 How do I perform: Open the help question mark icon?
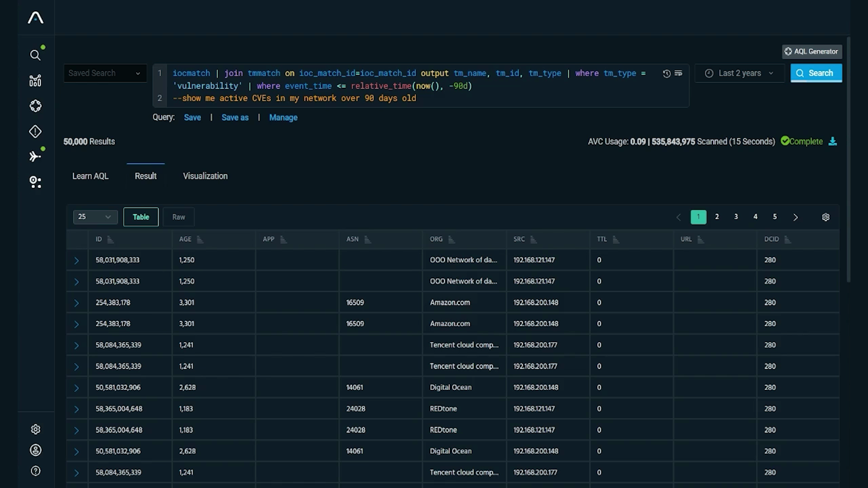click(x=35, y=471)
